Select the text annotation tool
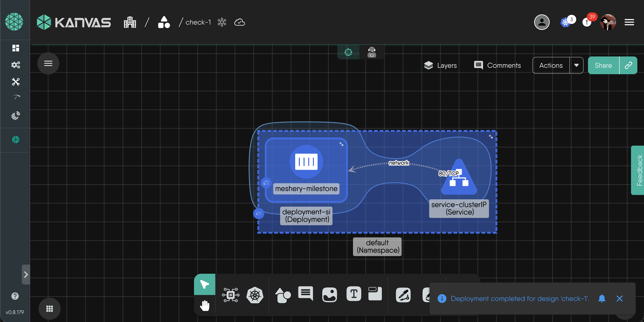644x322 pixels. (x=353, y=294)
